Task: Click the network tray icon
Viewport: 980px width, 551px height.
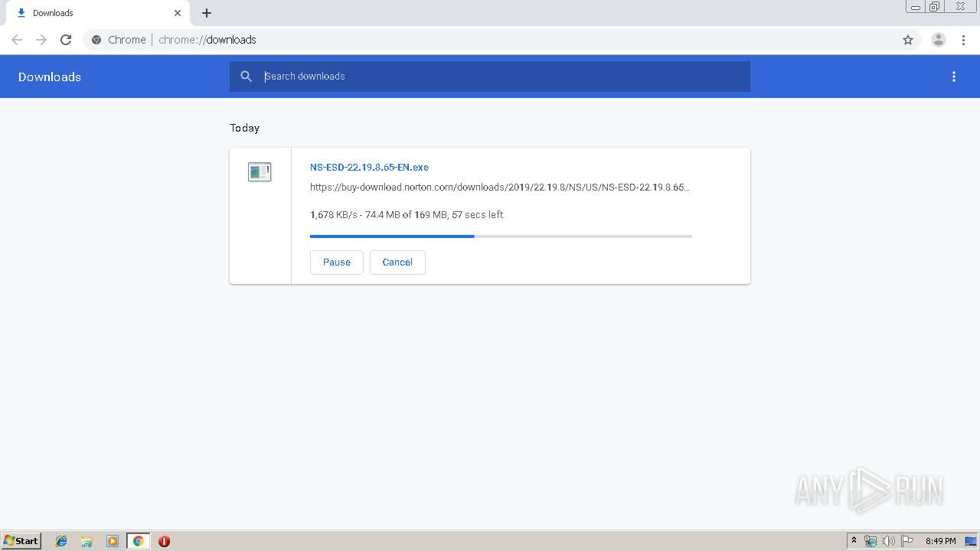Action: tap(871, 541)
